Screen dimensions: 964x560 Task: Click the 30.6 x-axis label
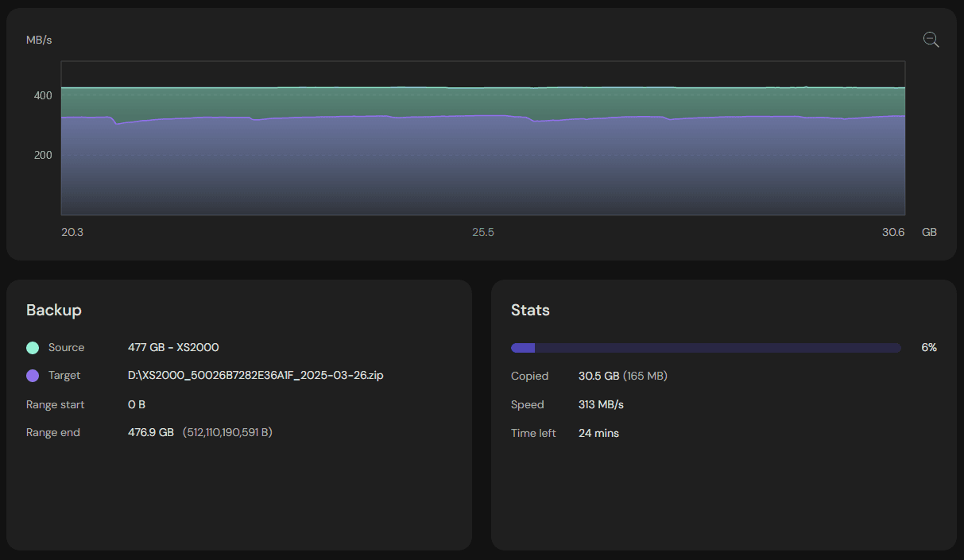click(893, 233)
